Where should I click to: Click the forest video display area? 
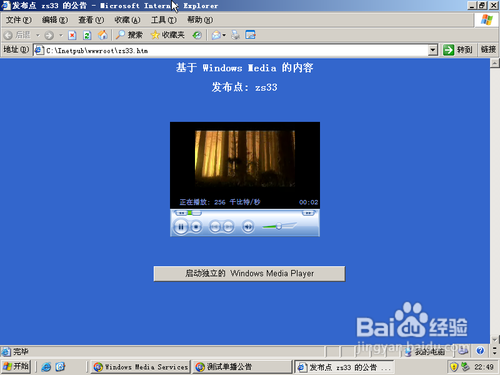(245, 158)
